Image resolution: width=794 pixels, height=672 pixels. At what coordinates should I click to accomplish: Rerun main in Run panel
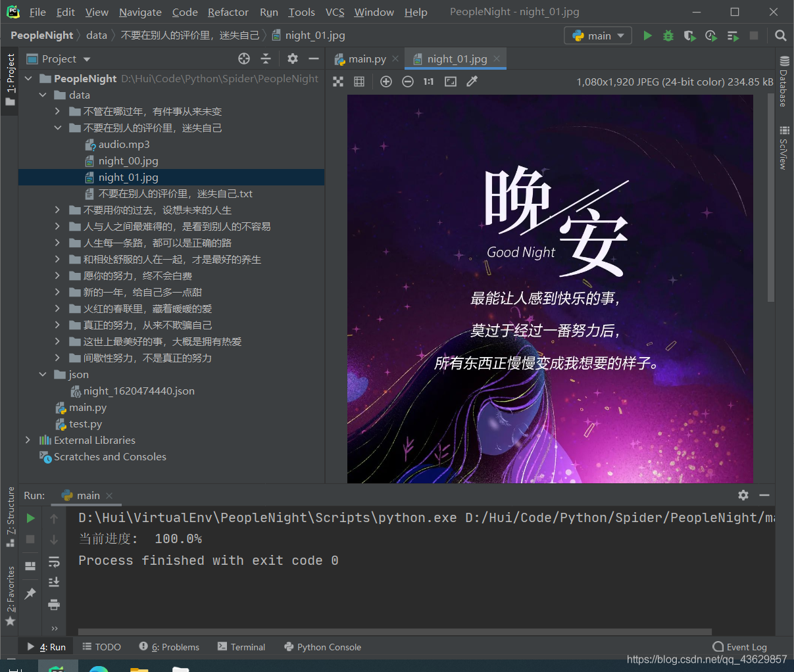pos(30,518)
